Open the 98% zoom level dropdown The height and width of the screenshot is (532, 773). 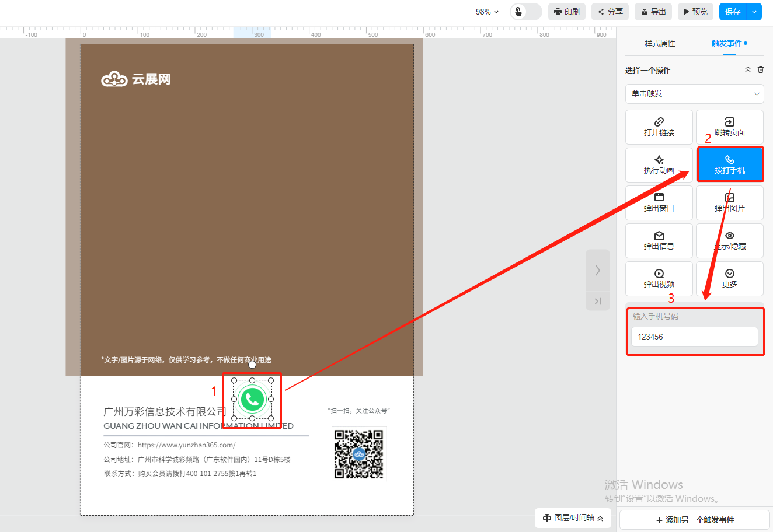coord(487,12)
